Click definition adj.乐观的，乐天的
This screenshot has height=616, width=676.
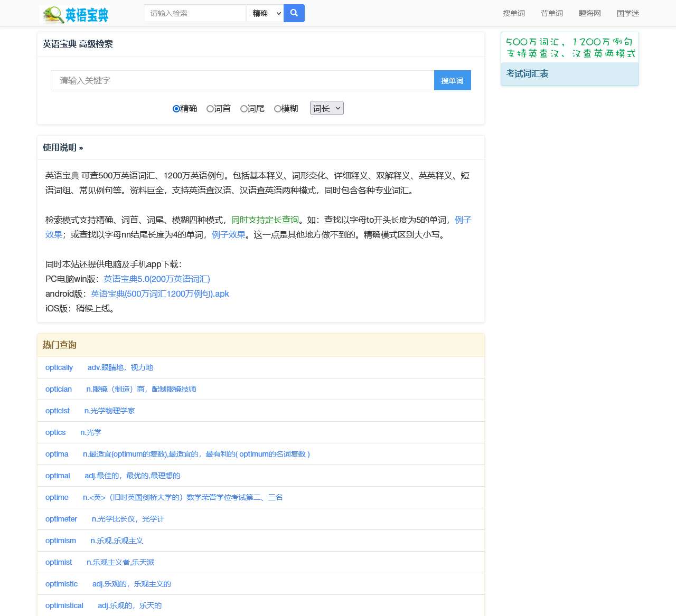click(130, 605)
